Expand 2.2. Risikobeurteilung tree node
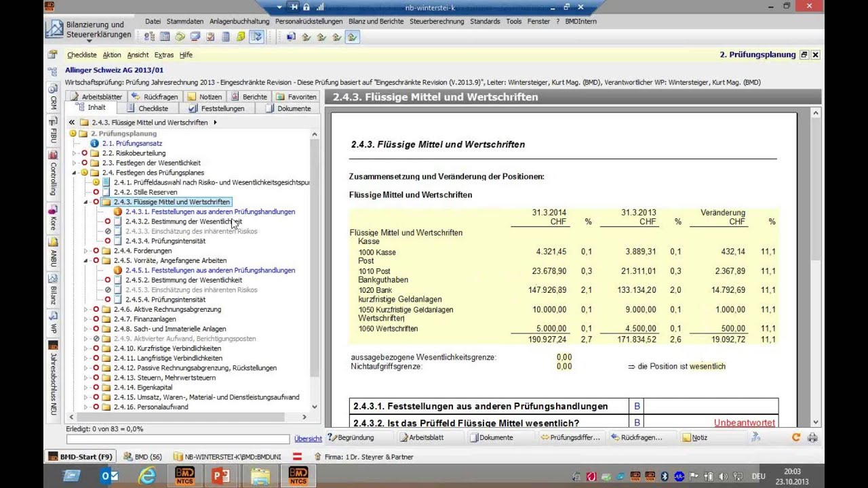The image size is (868, 488). pos(75,153)
